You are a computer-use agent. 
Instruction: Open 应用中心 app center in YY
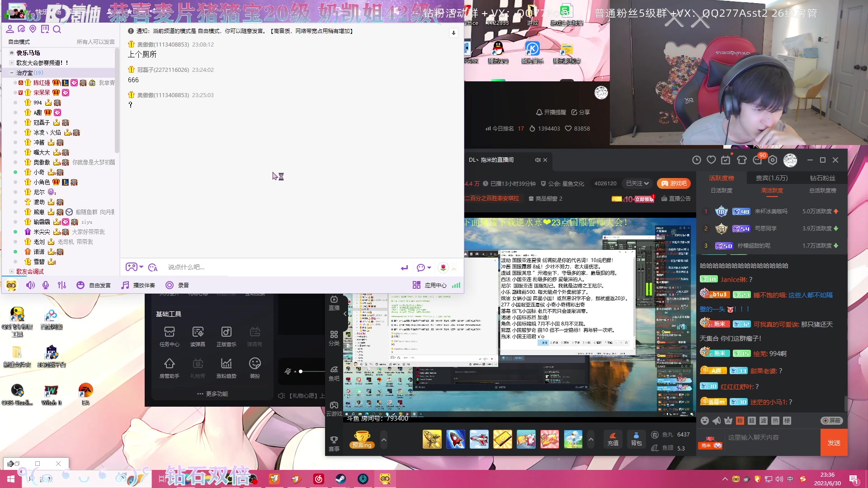[429, 285]
